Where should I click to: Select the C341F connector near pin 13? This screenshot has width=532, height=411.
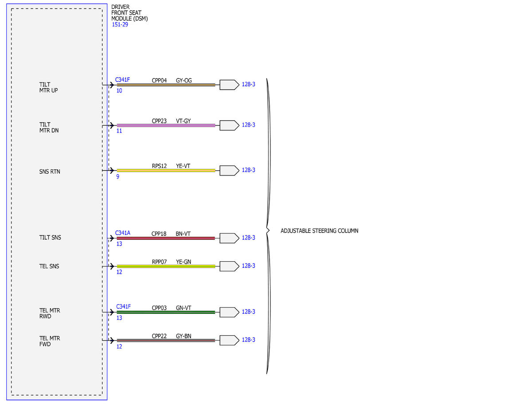(x=123, y=306)
